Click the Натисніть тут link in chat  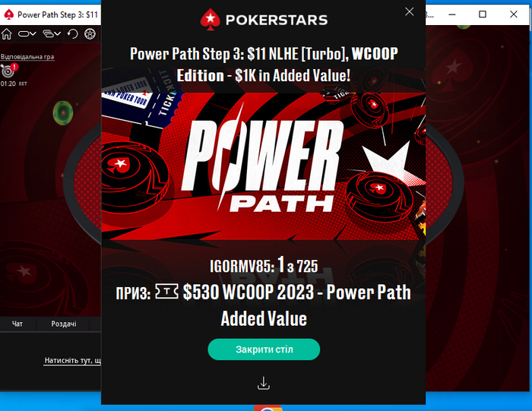tap(72, 360)
